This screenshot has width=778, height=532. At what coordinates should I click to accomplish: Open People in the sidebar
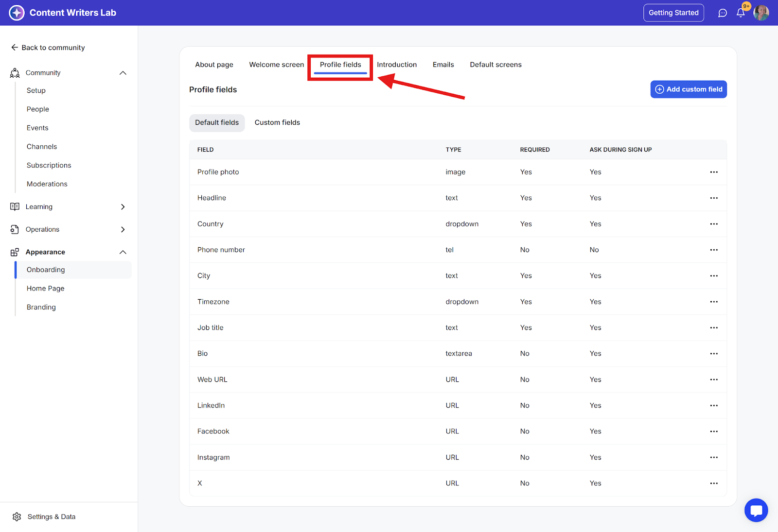click(x=38, y=109)
